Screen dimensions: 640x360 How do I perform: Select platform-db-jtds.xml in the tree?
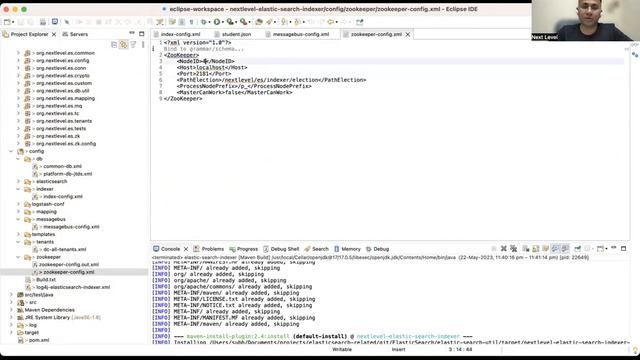point(67,174)
